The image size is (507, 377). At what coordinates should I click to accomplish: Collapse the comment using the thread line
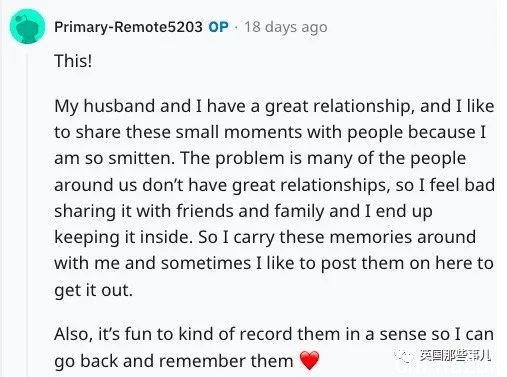[27, 213]
